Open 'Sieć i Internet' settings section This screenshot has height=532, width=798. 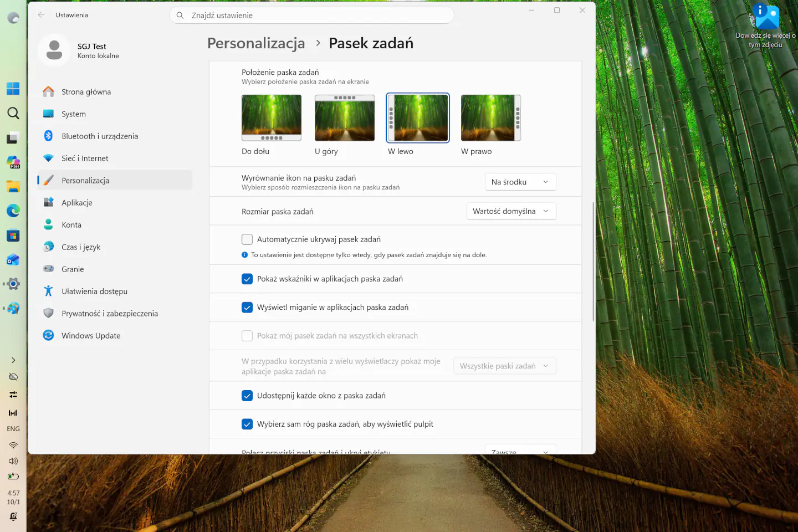click(x=115, y=158)
